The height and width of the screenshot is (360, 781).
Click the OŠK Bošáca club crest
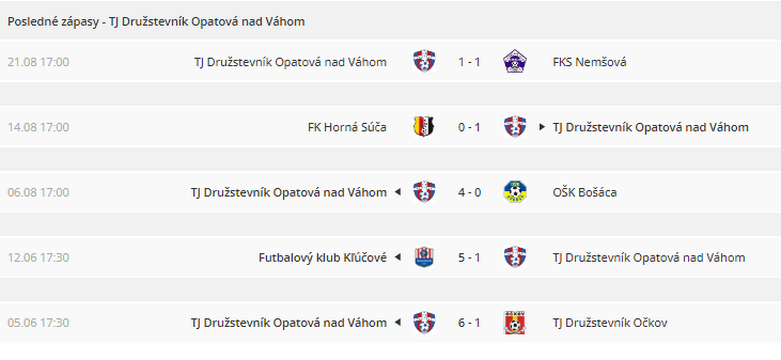(515, 192)
